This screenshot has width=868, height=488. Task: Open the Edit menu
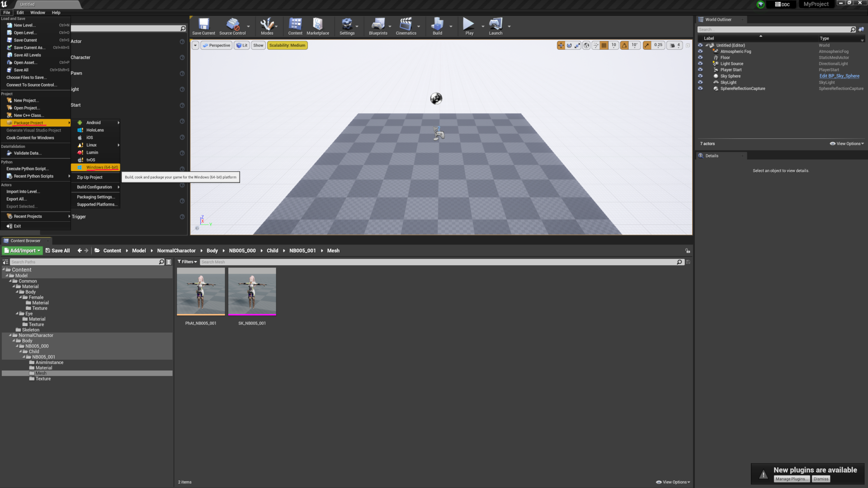coord(20,13)
